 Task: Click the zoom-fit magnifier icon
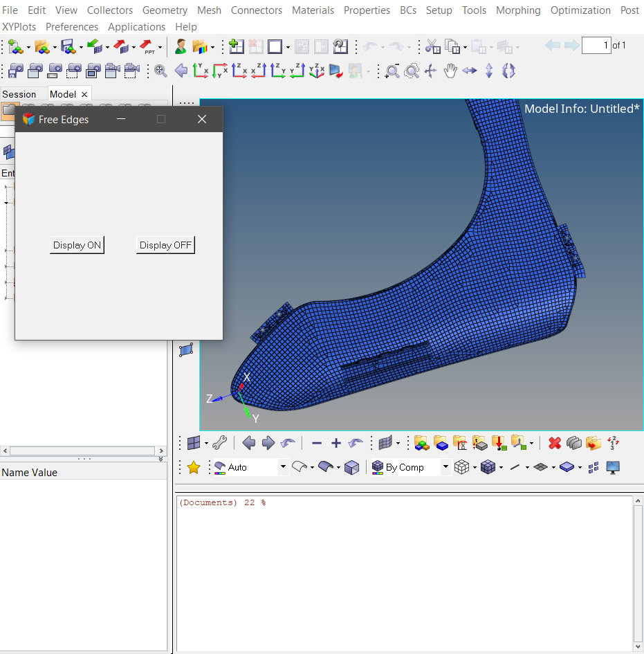click(160, 71)
